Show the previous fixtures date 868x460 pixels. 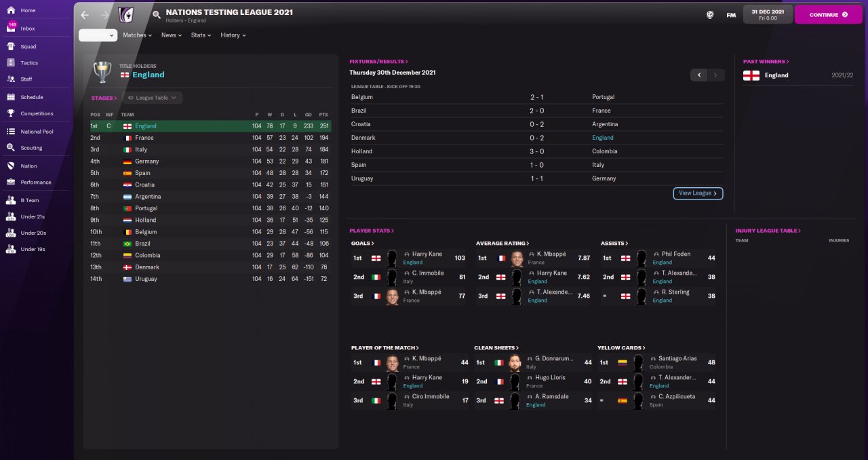[x=699, y=75]
